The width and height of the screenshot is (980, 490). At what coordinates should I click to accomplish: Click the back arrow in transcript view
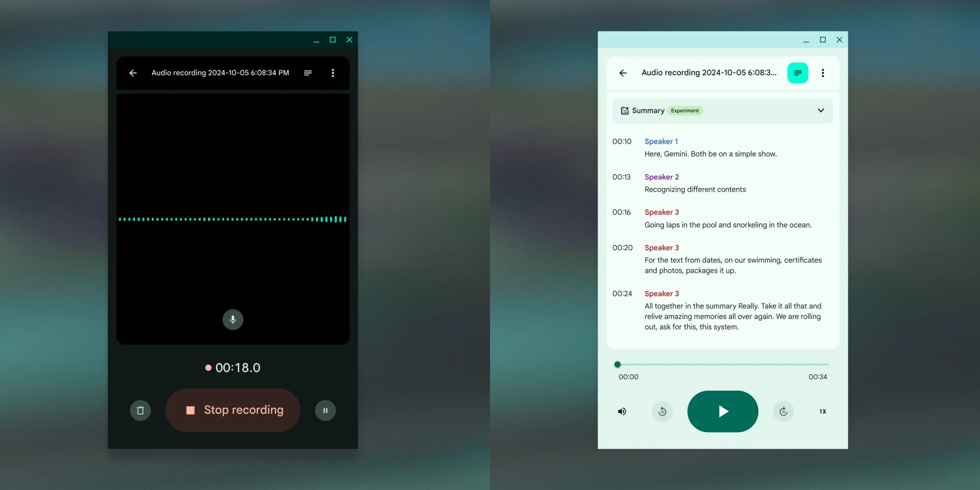622,73
